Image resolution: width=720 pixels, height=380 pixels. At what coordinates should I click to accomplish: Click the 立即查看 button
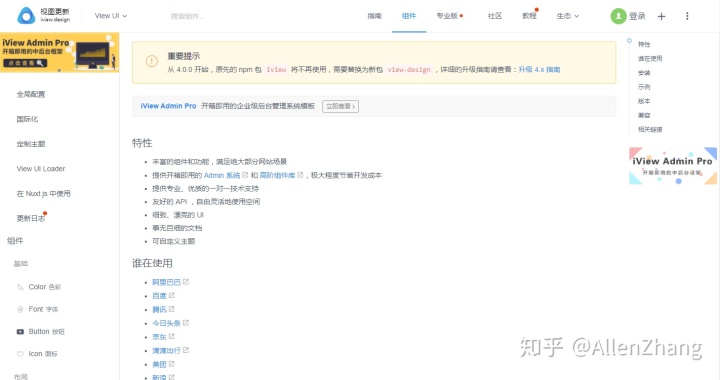point(340,106)
